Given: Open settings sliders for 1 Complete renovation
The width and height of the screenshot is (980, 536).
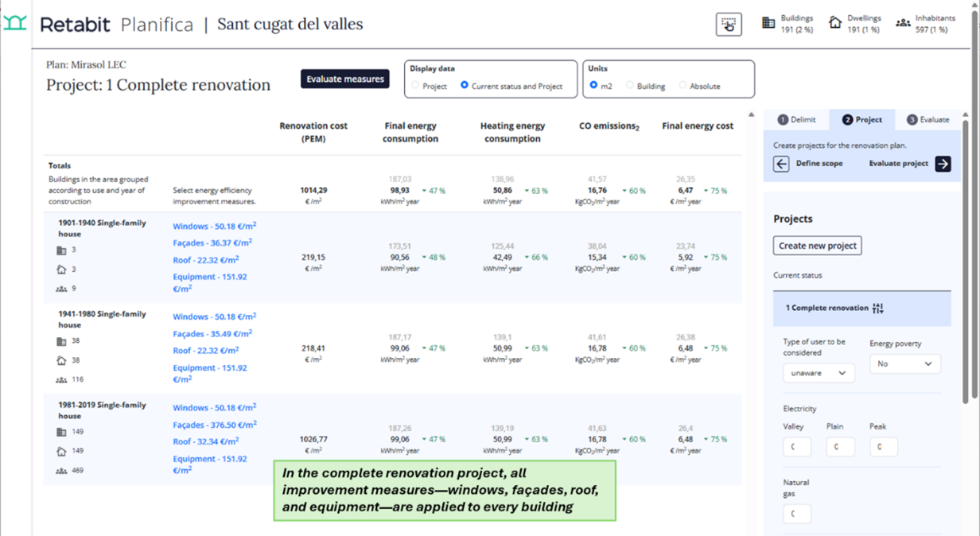Looking at the screenshot, I should click(x=878, y=309).
